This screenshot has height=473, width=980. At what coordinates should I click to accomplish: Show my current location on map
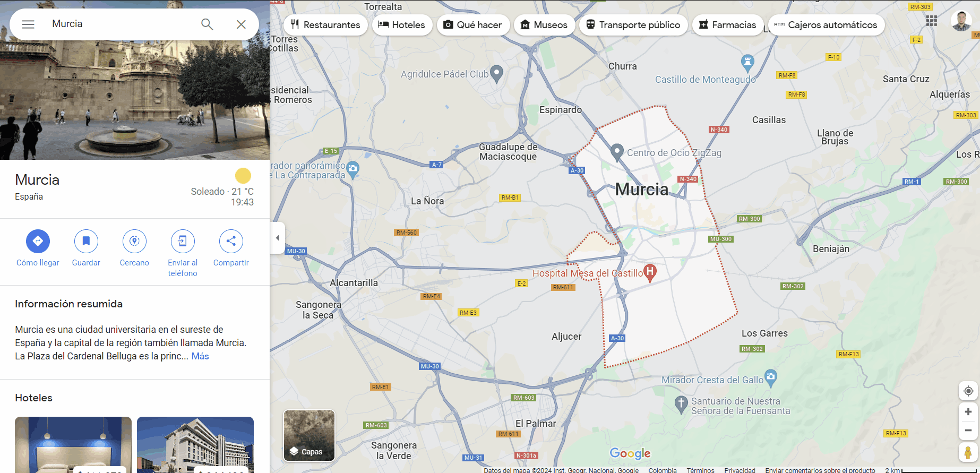pyautogui.click(x=968, y=391)
